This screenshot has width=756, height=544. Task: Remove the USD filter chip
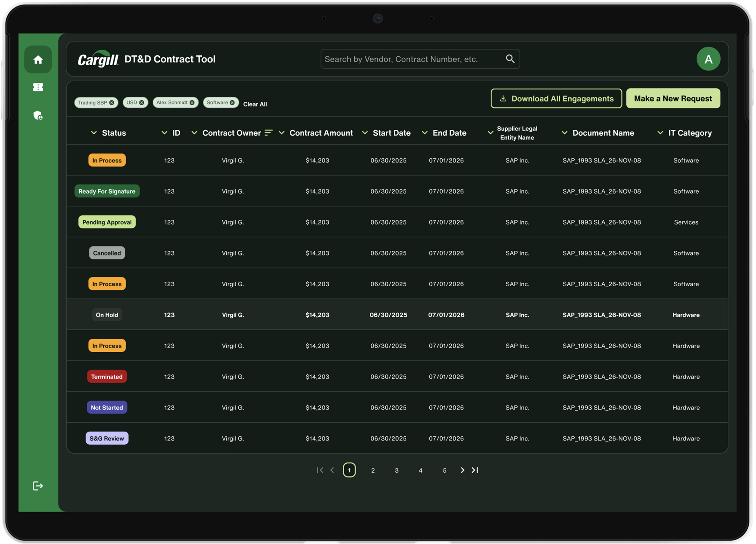[x=142, y=103]
